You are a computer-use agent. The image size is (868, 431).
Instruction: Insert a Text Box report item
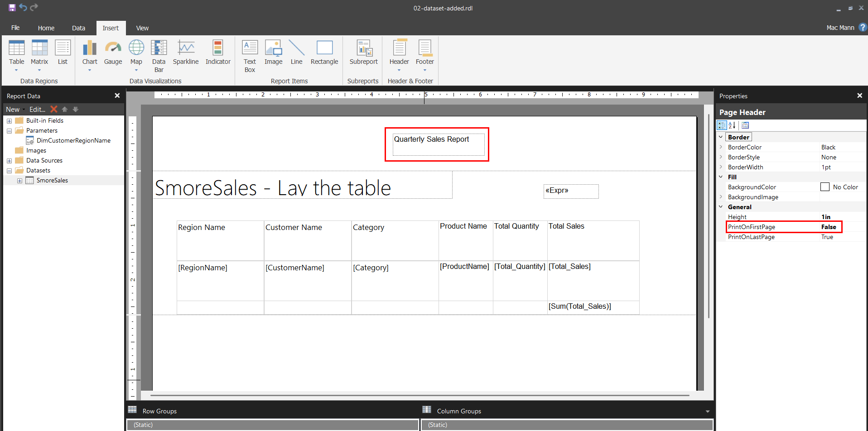tap(250, 56)
